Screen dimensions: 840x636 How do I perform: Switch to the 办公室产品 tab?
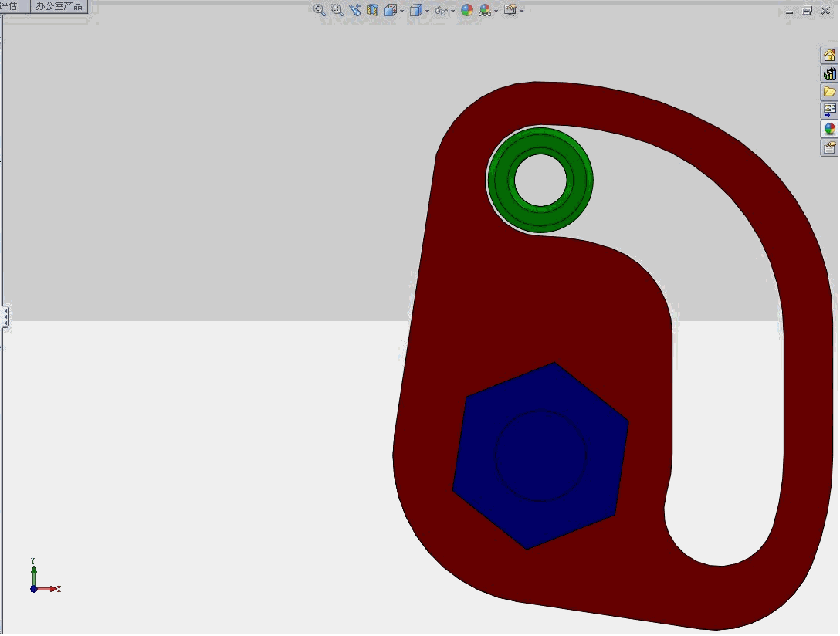click(59, 6)
